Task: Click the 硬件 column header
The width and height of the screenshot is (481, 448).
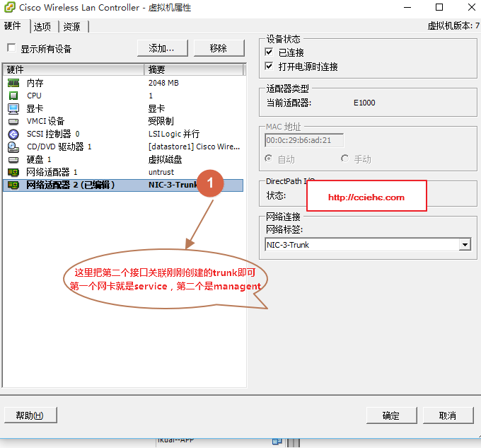Action: click(74, 69)
